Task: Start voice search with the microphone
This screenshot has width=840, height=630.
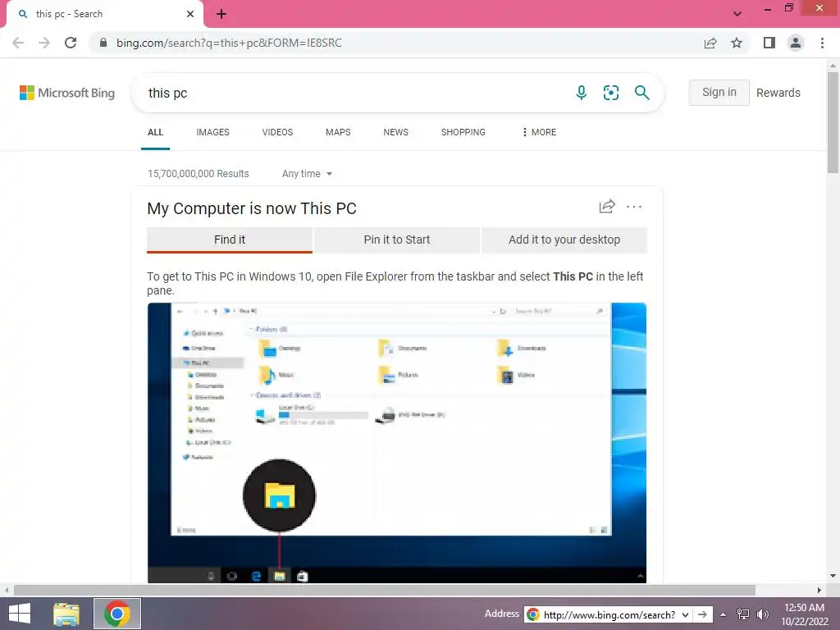Action: point(582,93)
